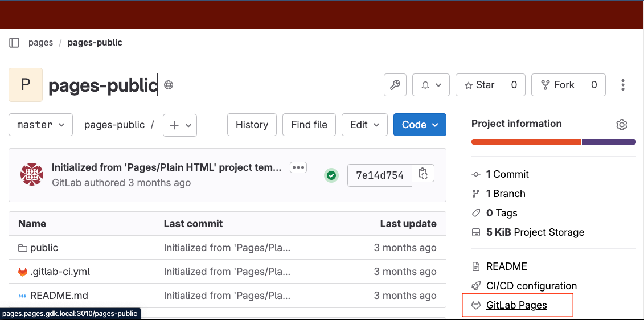Expand commit description ellipsis toggle
Screen dimensions: 644x320
(x=298, y=167)
